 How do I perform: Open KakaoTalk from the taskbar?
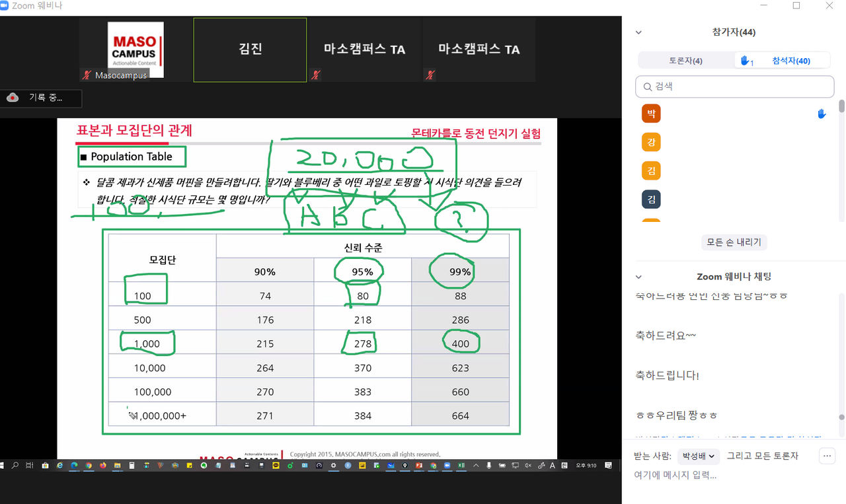click(x=276, y=466)
